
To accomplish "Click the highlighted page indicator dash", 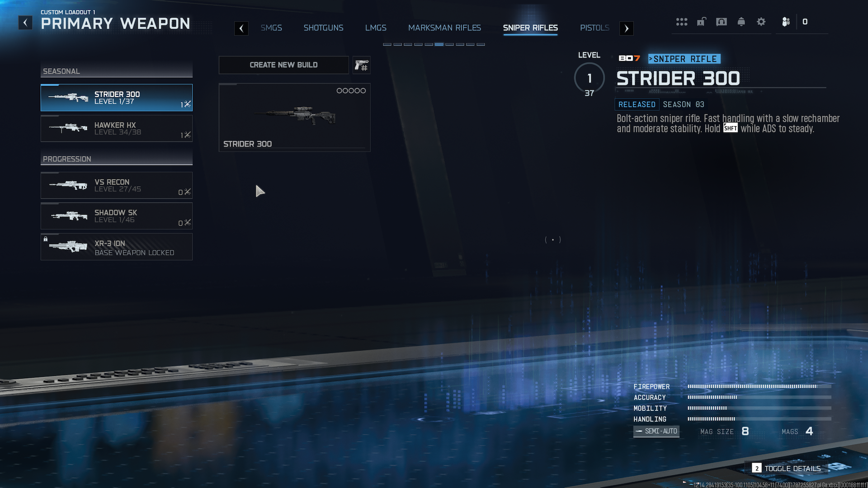I will point(439,44).
